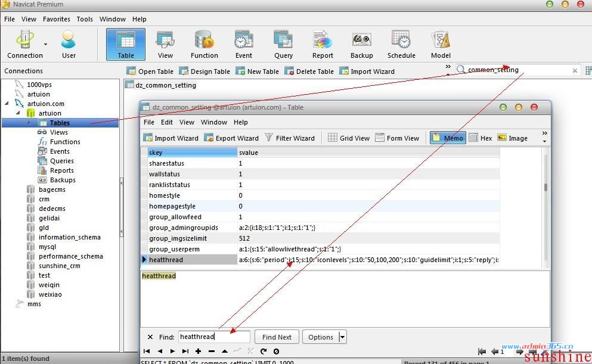Click the stop icon in navigation bar
Viewport: 592px width, 364px height.
(x=277, y=351)
